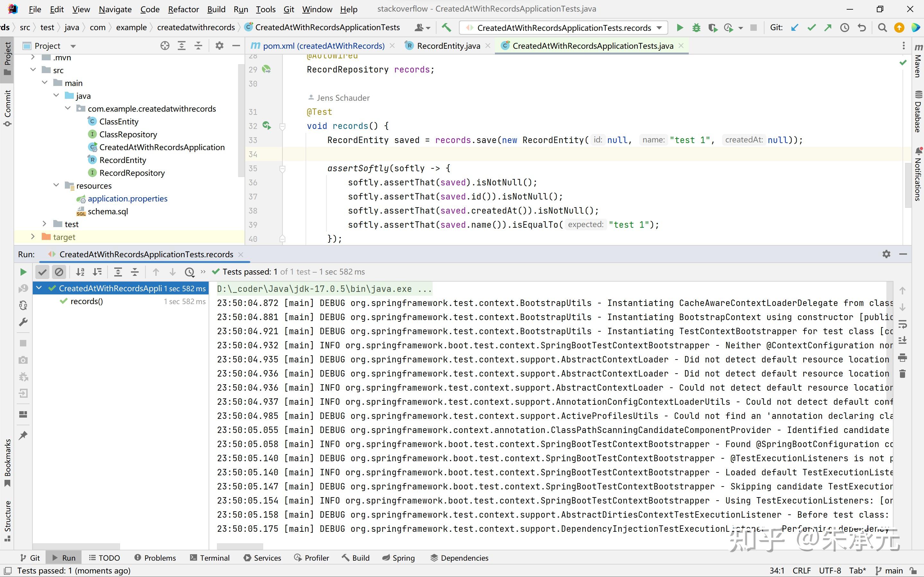The image size is (924, 577).
Task: Hide the Project tool window
Action: click(236, 46)
